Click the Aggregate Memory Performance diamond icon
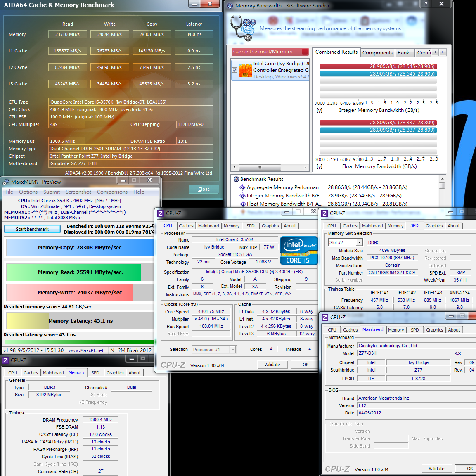The image size is (476, 476). coord(243,187)
